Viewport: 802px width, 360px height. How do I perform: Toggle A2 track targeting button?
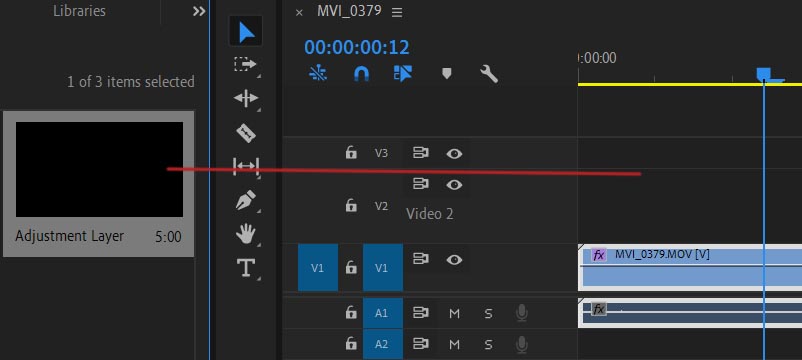383,344
